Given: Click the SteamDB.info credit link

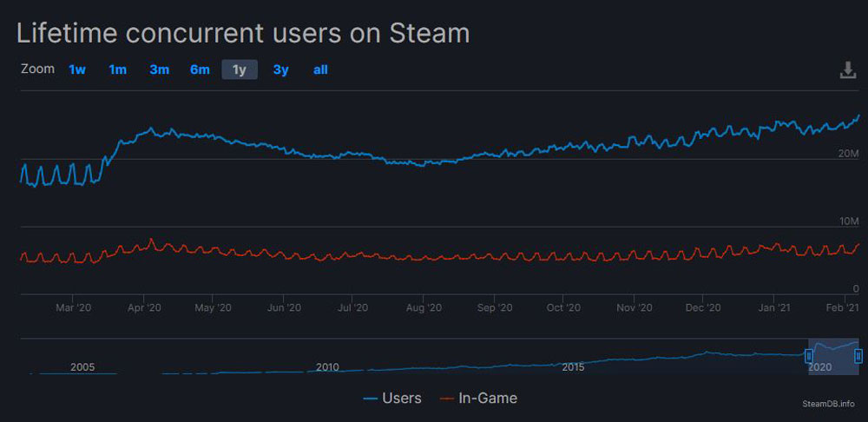Looking at the screenshot, I should pyautogui.click(x=828, y=404).
